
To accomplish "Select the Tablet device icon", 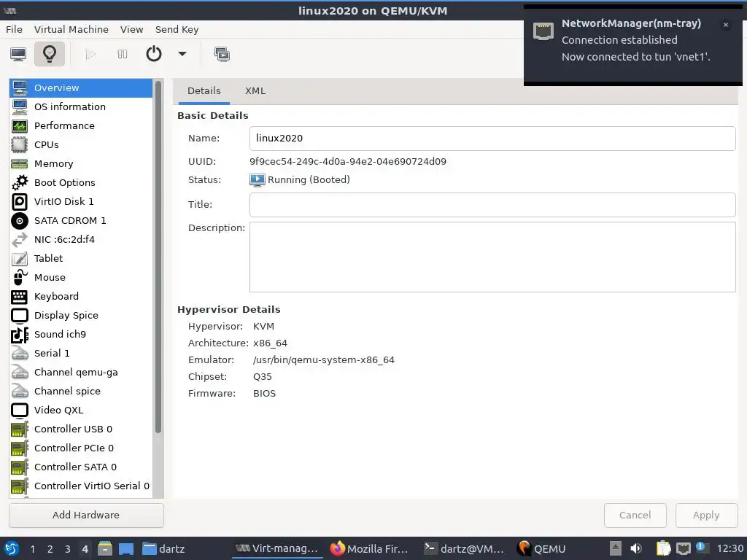I will [20, 259].
